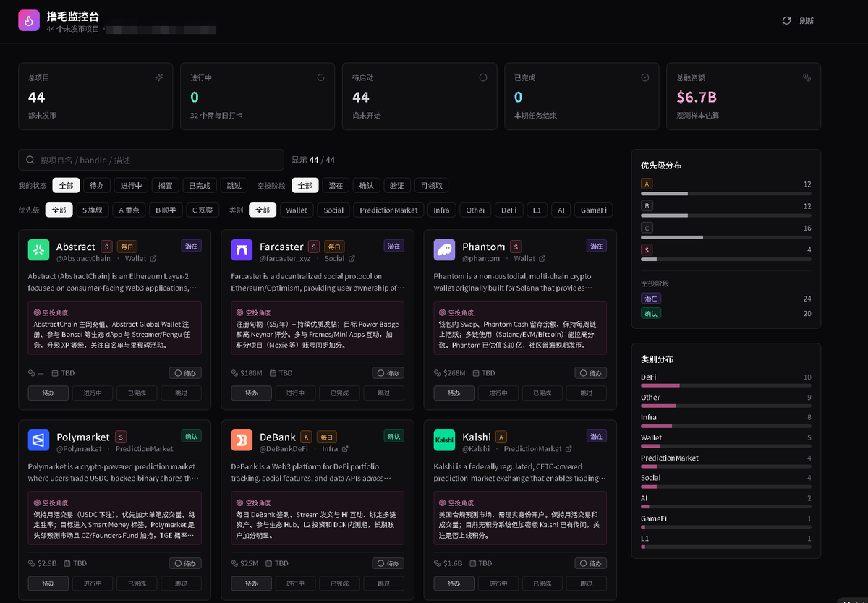This screenshot has height=603, width=868.
Task: Toggle DeBank 待办 status pill
Action: click(388, 563)
